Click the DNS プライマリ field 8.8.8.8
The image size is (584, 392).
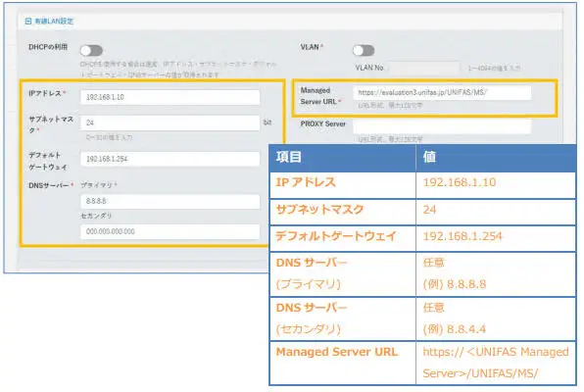(x=170, y=201)
